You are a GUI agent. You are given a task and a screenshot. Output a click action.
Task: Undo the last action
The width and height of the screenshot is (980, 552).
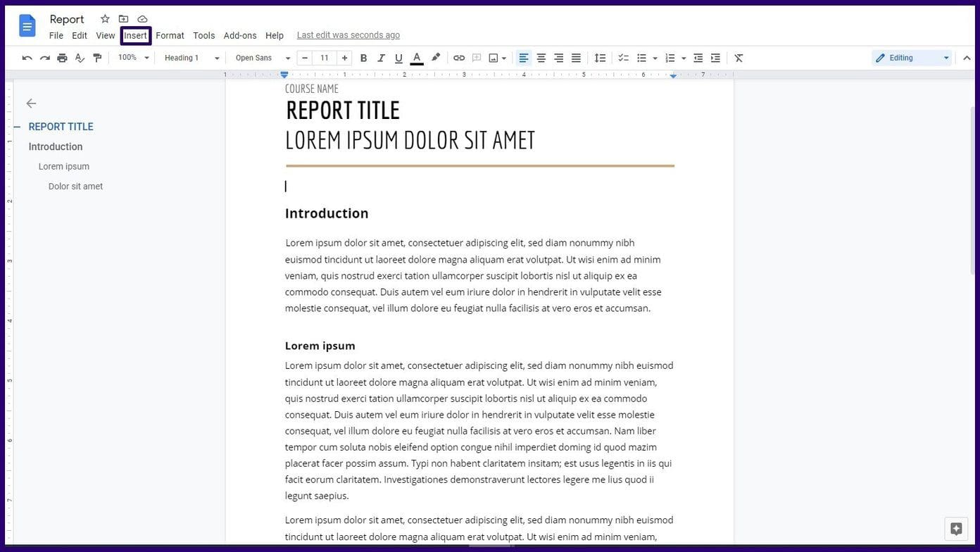[x=27, y=58]
